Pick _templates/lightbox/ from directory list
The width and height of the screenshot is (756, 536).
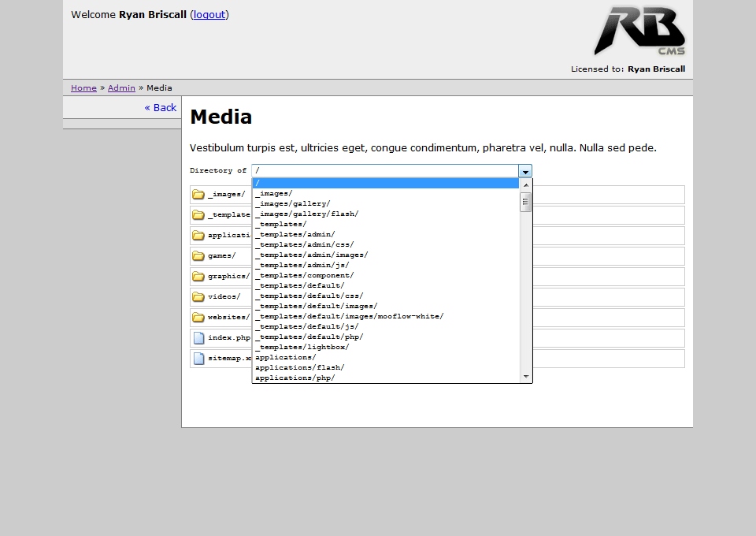(302, 347)
